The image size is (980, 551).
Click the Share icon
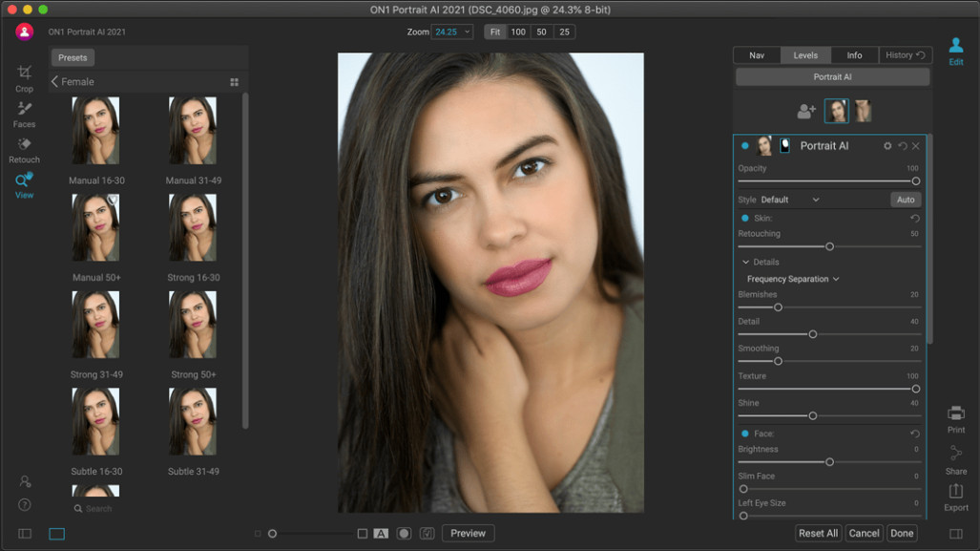[955, 460]
